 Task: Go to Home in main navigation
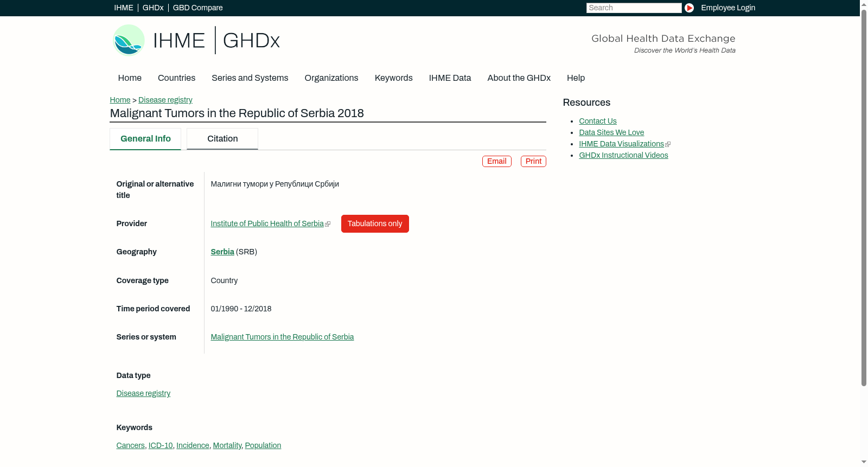click(x=130, y=78)
